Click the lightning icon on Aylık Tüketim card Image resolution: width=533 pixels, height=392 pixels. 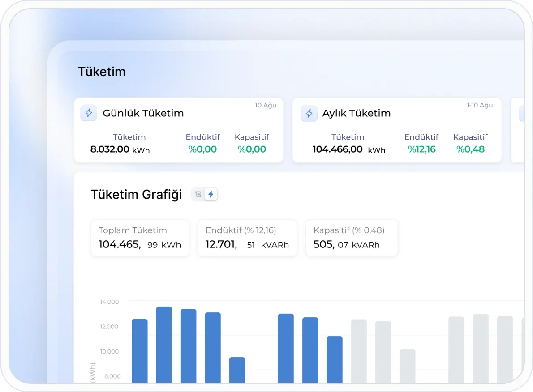point(309,113)
